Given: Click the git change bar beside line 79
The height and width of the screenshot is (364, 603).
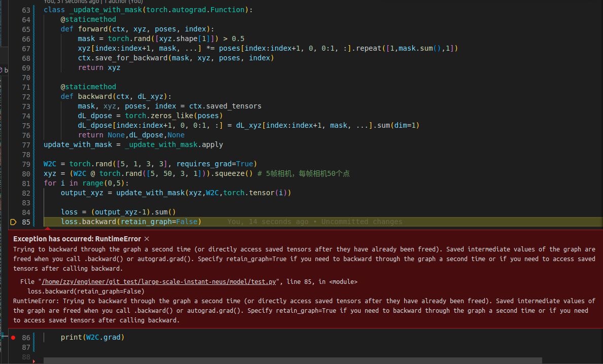Looking at the screenshot, I should tap(35, 164).
